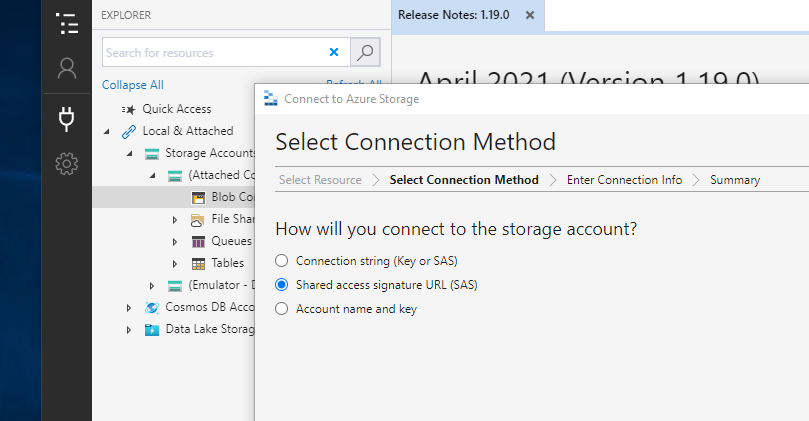Click the Emulator storage icon

[175, 286]
